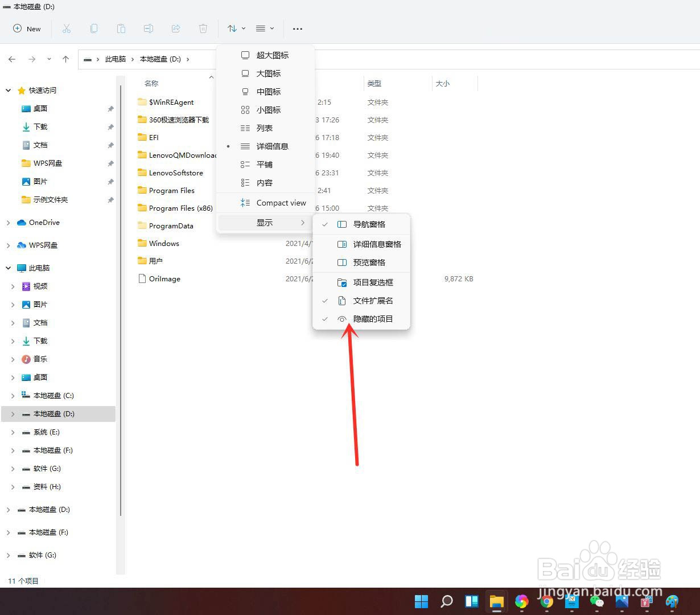Select Large icons (大图标) view
Screen dimensions: 700x615
(x=265, y=73)
